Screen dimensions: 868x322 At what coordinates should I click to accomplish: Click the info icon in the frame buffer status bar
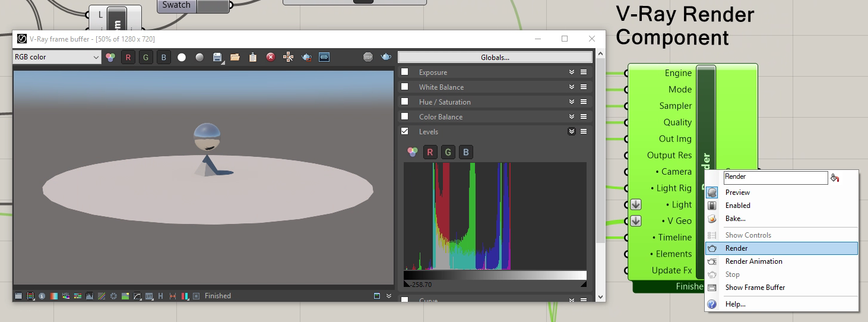42,296
